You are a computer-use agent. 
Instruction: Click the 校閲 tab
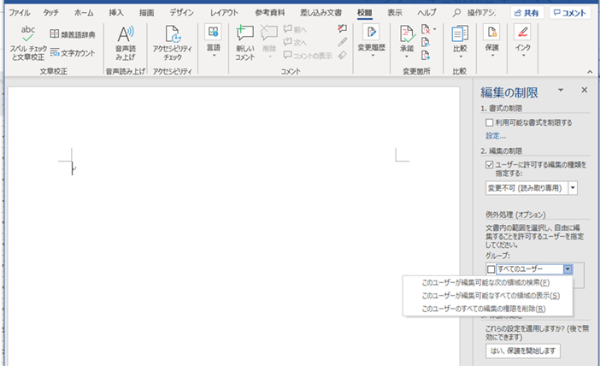pos(365,13)
